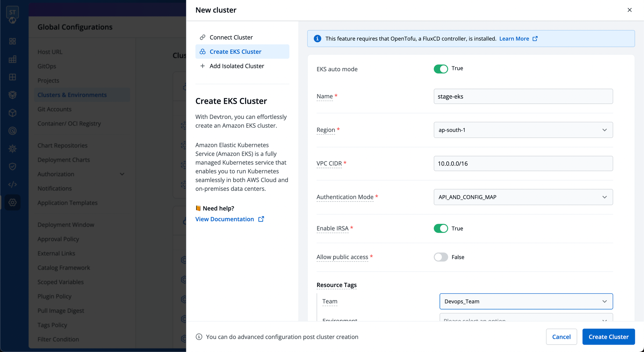Expand Authorization section chevron
Viewport: 644px width, 352px height.
[x=122, y=174]
